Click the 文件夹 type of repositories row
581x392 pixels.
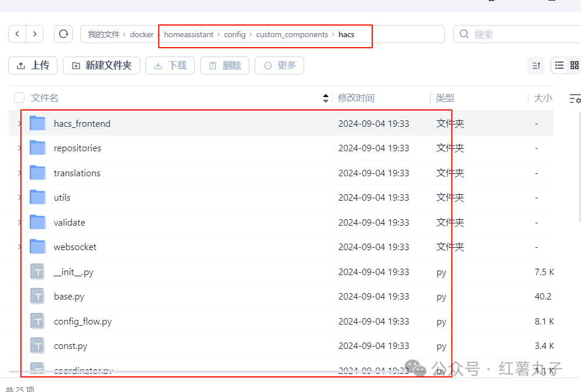[x=450, y=148]
